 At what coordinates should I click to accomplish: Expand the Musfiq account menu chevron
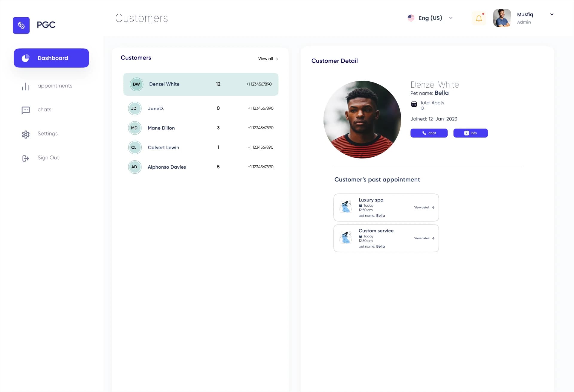[552, 14]
